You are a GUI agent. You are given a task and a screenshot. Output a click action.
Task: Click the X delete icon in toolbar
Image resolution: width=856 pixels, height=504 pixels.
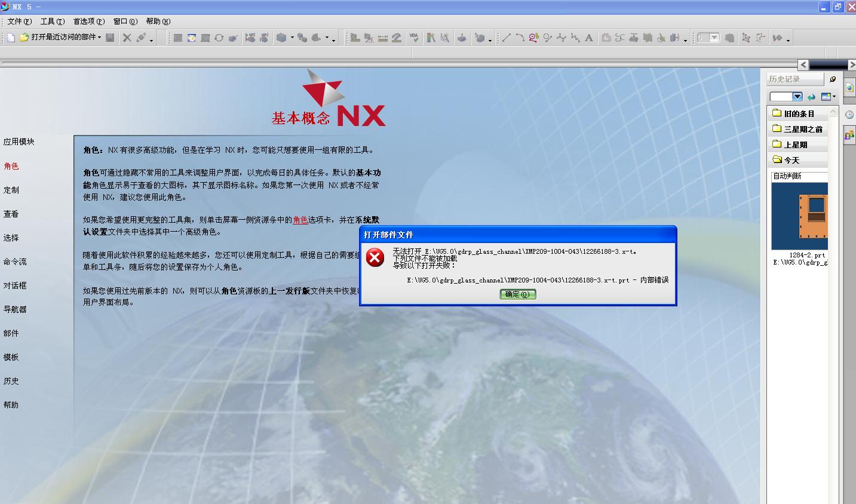coord(127,38)
